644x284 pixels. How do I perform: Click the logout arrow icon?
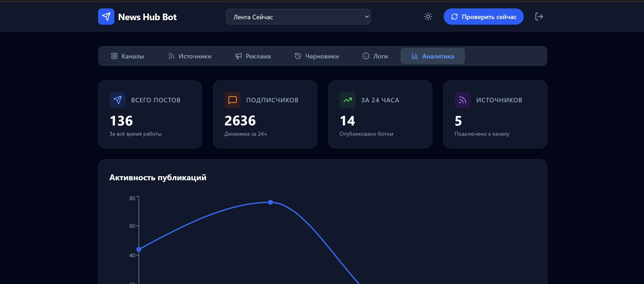click(539, 17)
